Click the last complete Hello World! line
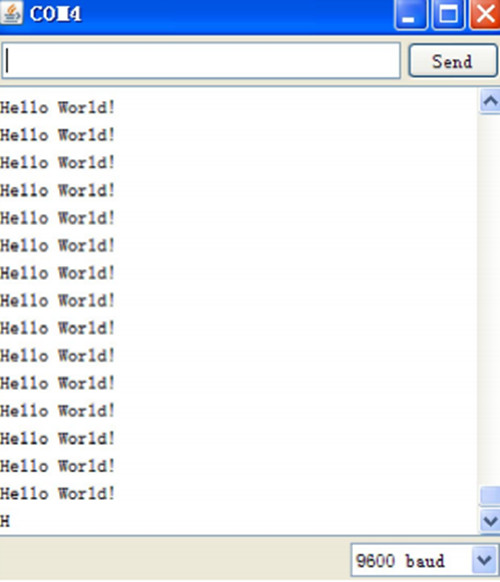The height and width of the screenshot is (582, 500). pyautogui.click(x=57, y=494)
